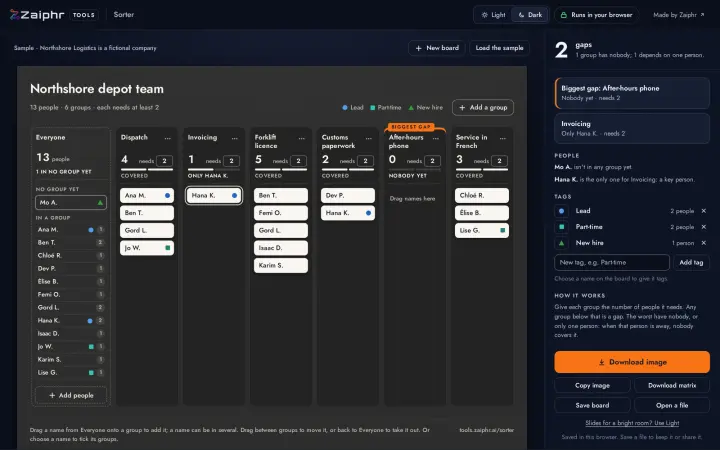Edit Service in French needs count field

[500, 161]
